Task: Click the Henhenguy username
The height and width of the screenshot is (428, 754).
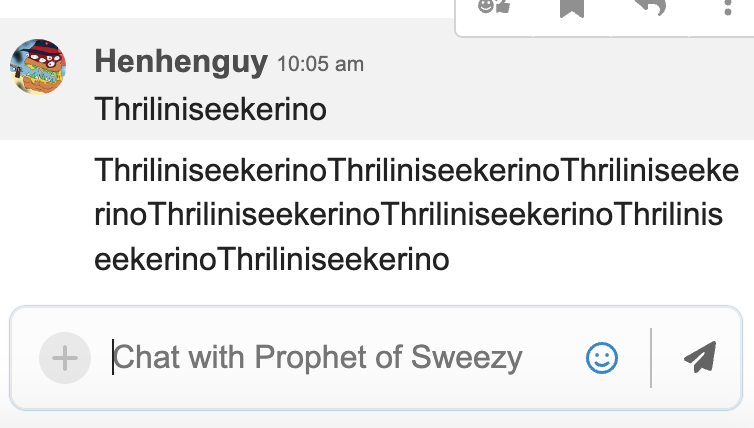Action: tap(181, 63)
